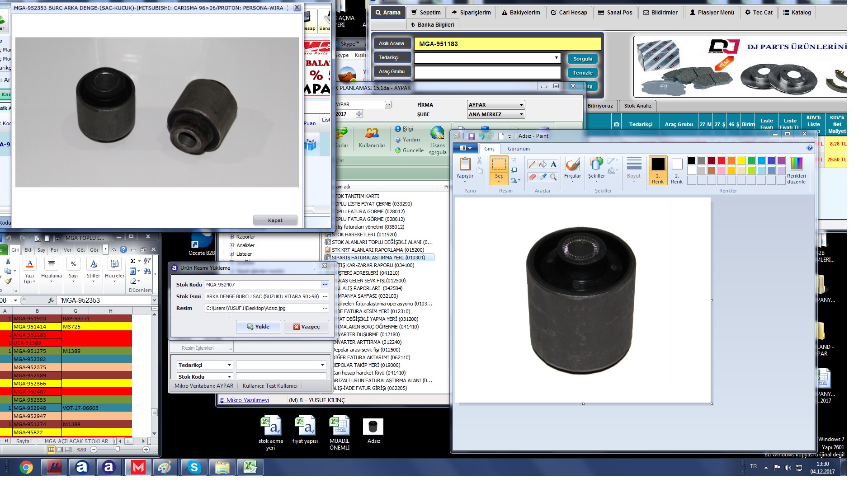Open the MUADİL ÖNEMLİ desktop file
The image size is (868, 488).
coord(340,433)
